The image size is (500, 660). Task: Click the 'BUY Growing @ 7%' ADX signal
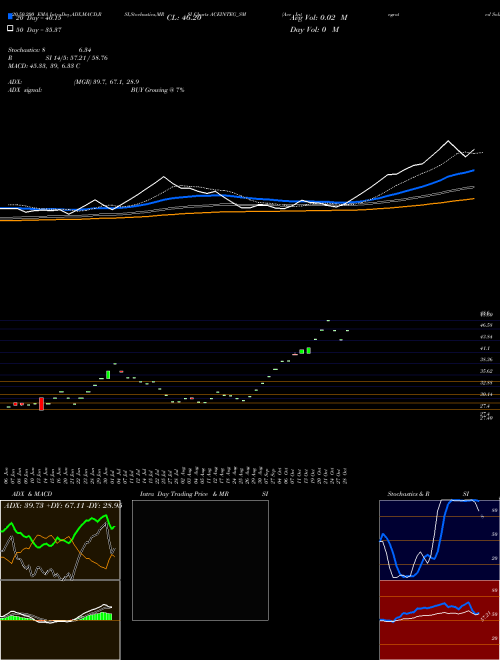point(157,90)
